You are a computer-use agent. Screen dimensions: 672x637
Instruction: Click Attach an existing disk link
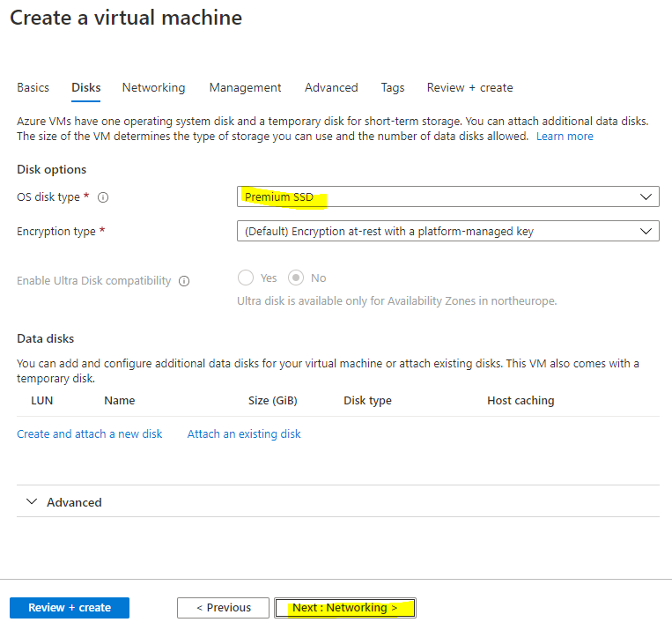tap(244, 433)
